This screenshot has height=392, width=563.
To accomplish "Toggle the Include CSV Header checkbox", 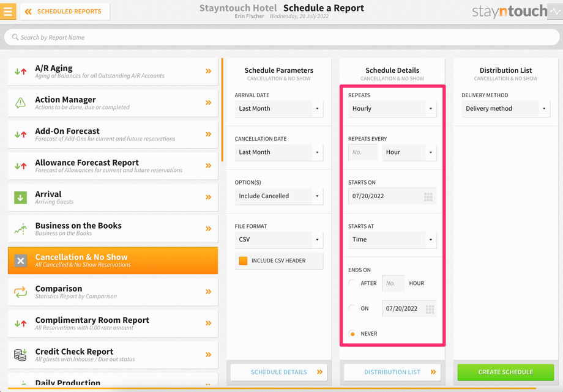I will tap(243, 261).
